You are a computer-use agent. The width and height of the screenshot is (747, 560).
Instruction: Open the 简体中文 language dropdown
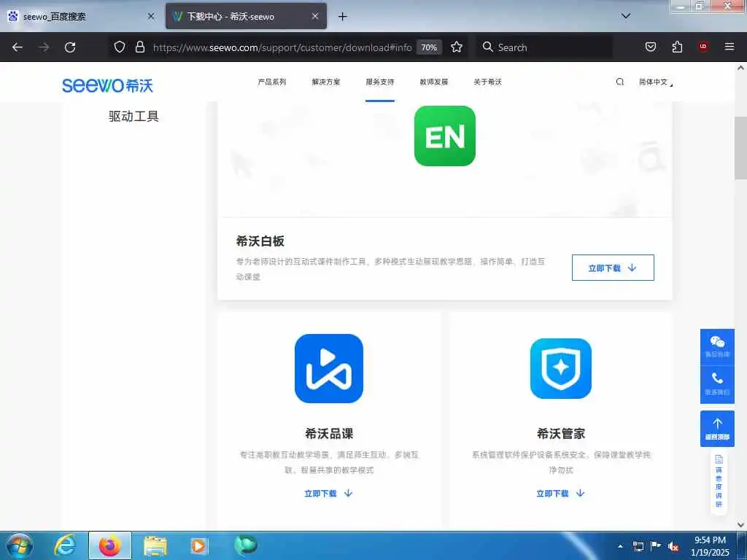pos(656,82)
